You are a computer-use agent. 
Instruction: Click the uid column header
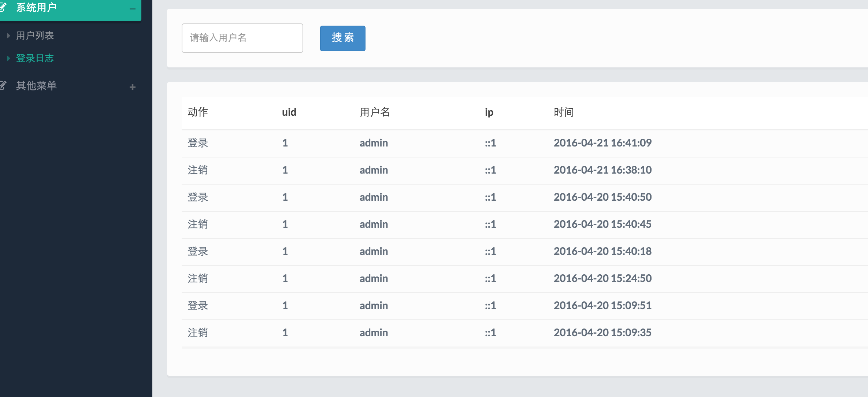click(x=289, y=112)
